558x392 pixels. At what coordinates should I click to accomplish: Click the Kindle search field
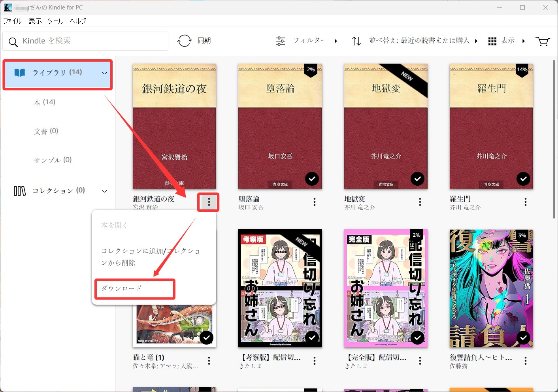85,41
